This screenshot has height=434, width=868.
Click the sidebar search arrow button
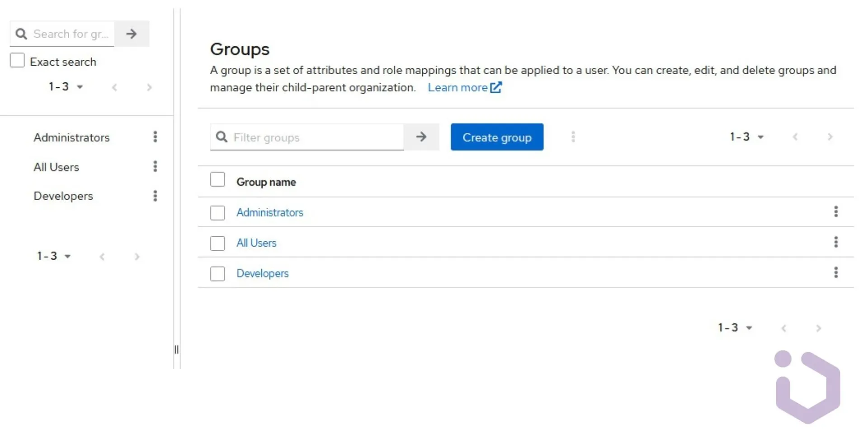pyautogui.click(x=132, y=33)
